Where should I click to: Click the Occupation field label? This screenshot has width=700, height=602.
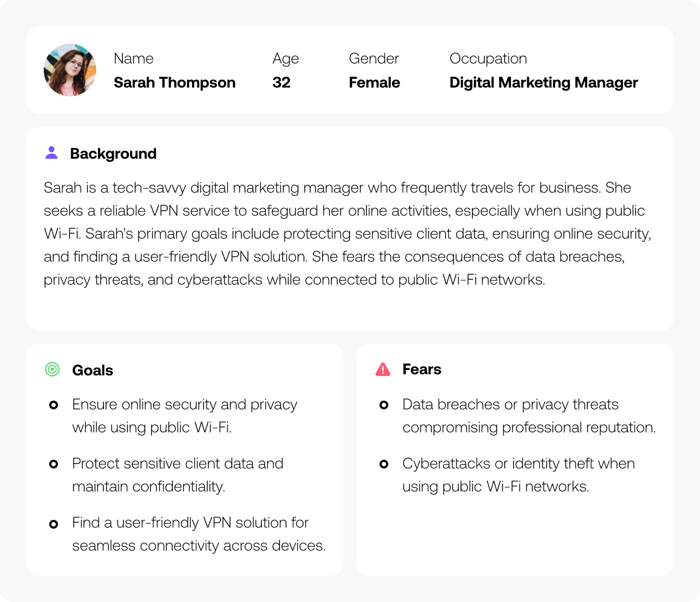pos(488,59)
